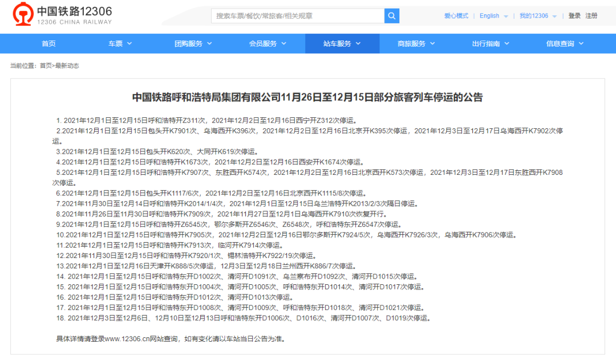The height and width of the screenshot is (364, 616).
Task: Click the China Railway 12306 logo icon
Action: click(x=23, y=15)
